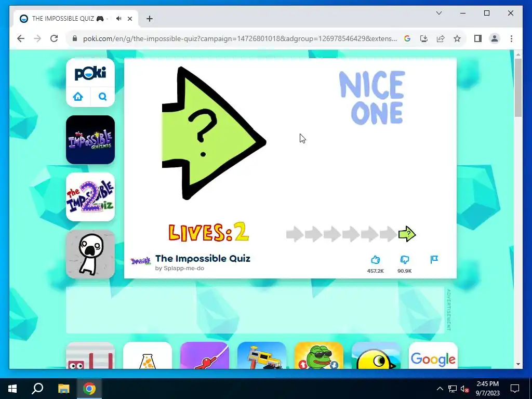This screenshot has width=532, height=399.
Task: Select The Impossible Quiz browser tab
Action: (x=76, y=19)
